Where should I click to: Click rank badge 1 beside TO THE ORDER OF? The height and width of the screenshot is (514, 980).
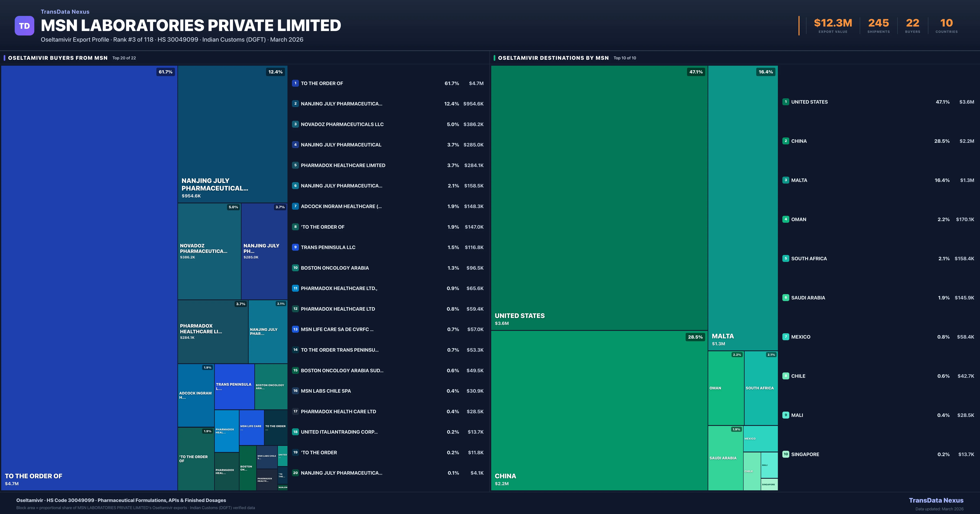295,83
